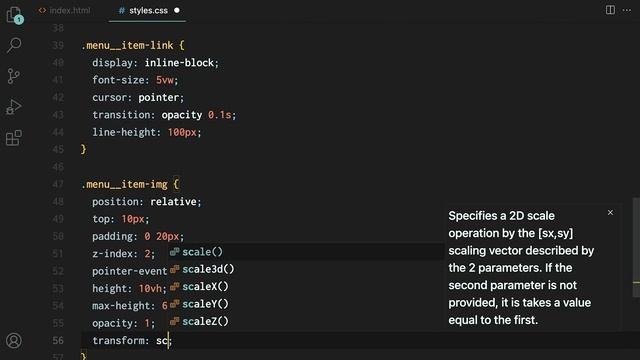Open the Source Control view icon
This screenshot has width=640, height=360.
pos(14,76)
